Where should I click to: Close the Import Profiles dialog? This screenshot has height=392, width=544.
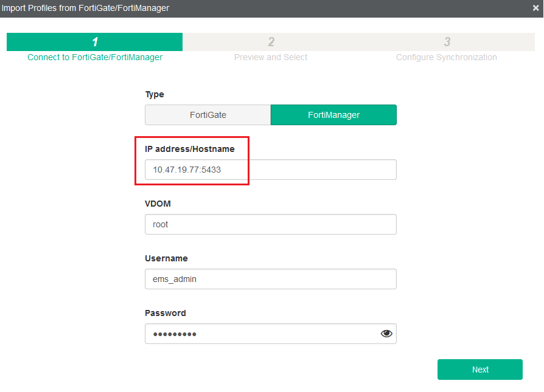(x=535, y=8)
